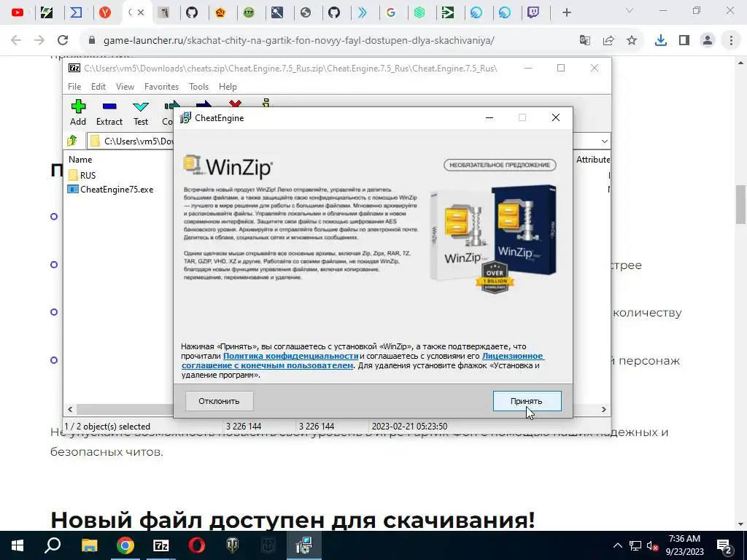Click Принять to accept the offer
747x560 pixels.
click(x=527, y=401)
